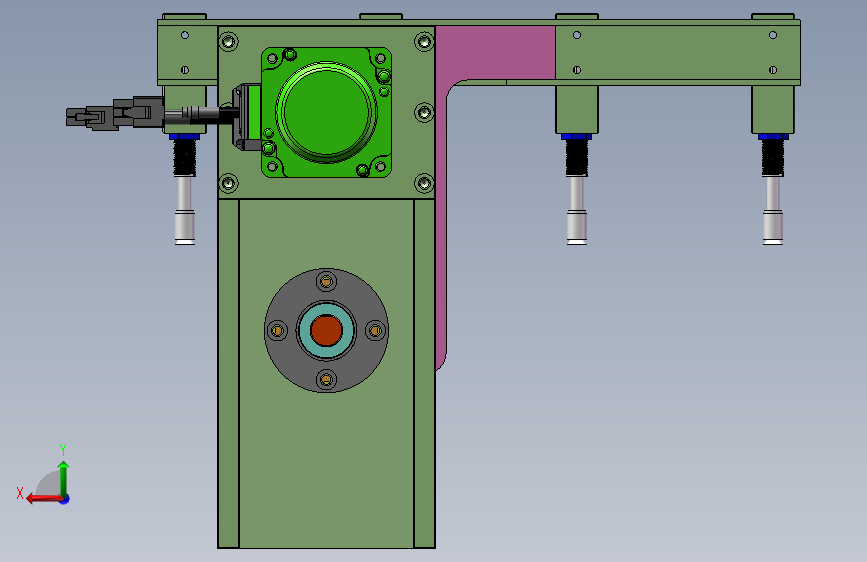Image resolution: width=867 pixels, height=562 pixels.
Task: Select the top-left corner screw of motor plate
Action: click(228, 41)
